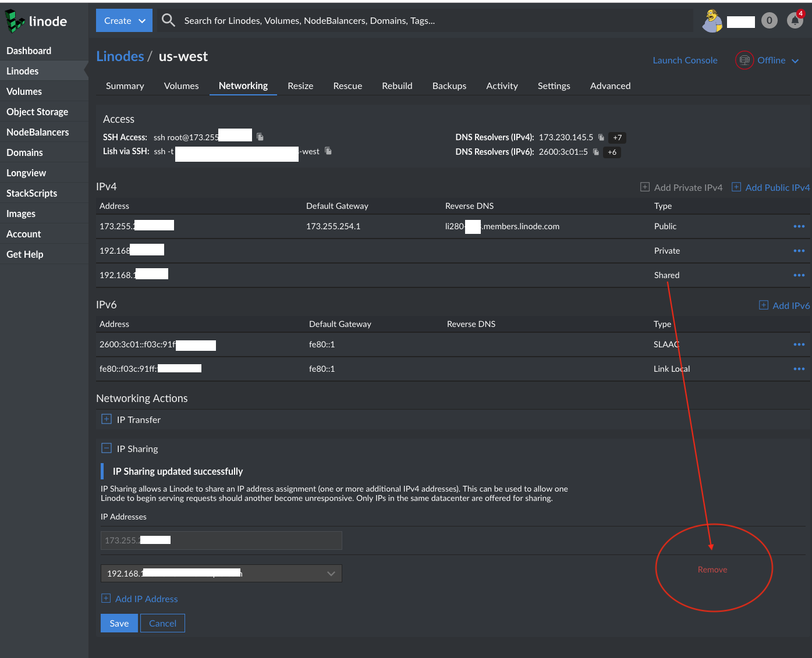The width and height of the screenshot is (812, 658).
Task: Select the Networking tab
Action: tap(243, 86)
